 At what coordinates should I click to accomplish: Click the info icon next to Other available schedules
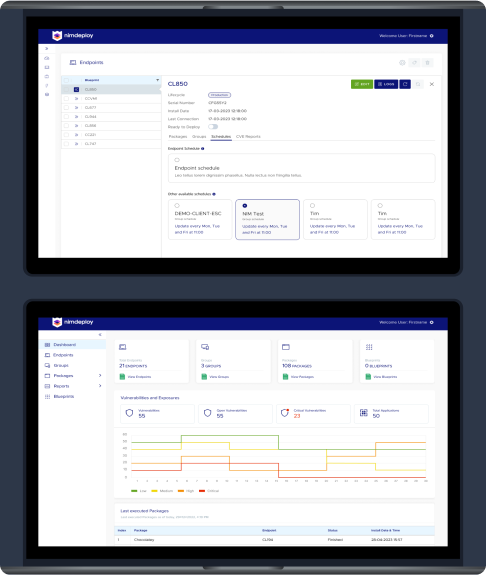[214, 194]
